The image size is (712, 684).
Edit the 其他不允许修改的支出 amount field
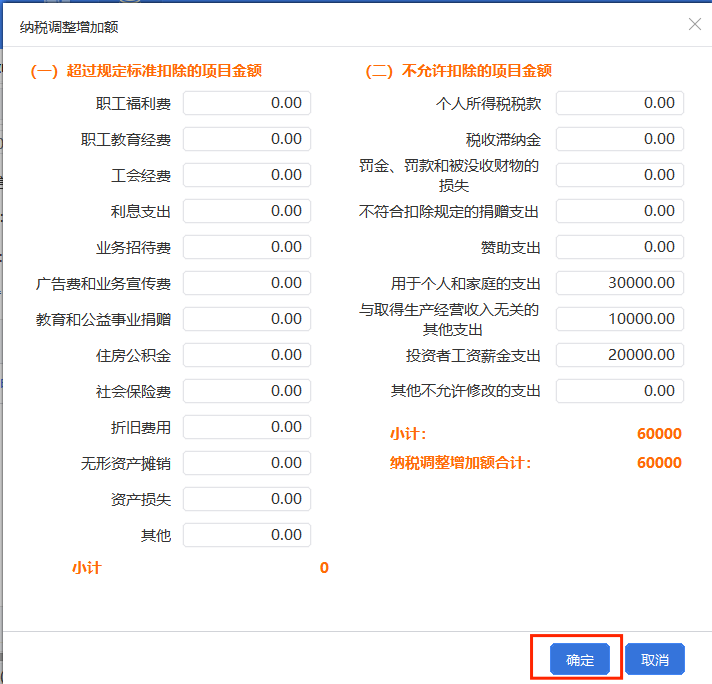pyautogui.click(x=620, y=391)
